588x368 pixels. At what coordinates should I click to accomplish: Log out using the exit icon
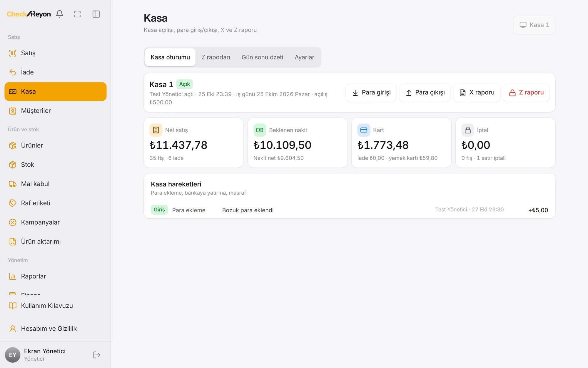coord(97,355)
